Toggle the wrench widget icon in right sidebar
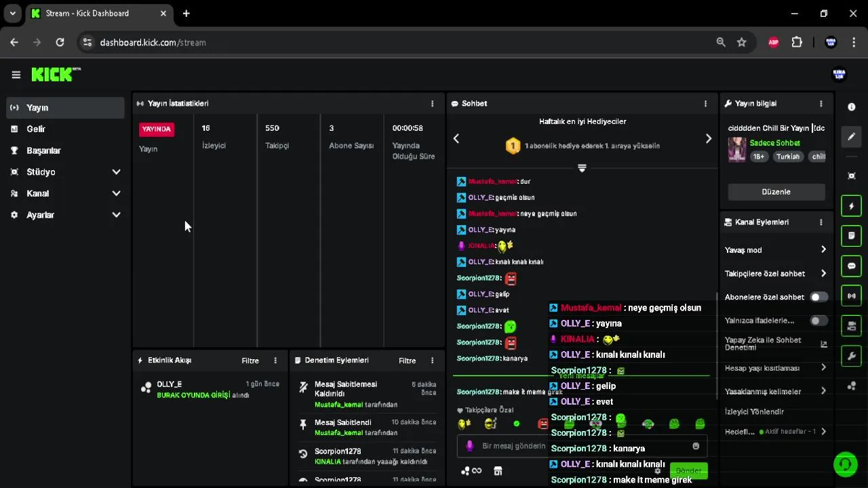Image resolution: width=868 pixels, height=488 pixels. coord(852,356)
